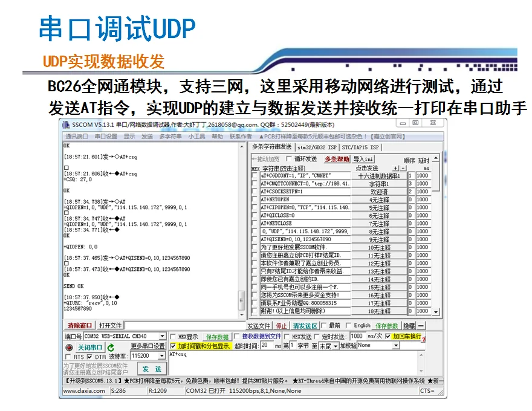This screenshot has height=411, width=532.
Task: Click the 更多串口设置 button
Action: click(x=148, y=346)
